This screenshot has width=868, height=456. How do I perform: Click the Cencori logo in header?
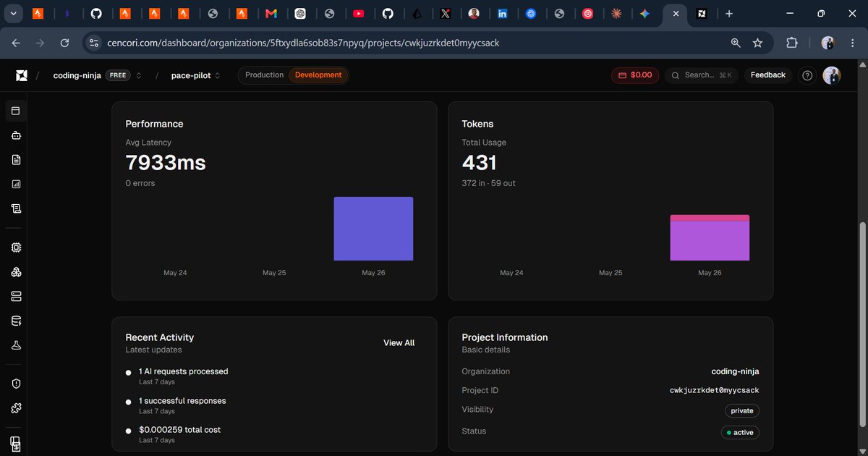22,75
